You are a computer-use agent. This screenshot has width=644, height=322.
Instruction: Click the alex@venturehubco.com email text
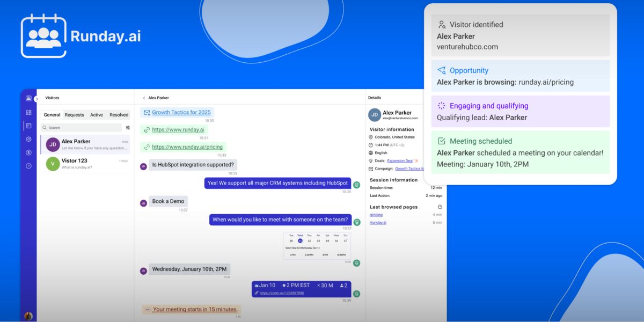[400, 118]
